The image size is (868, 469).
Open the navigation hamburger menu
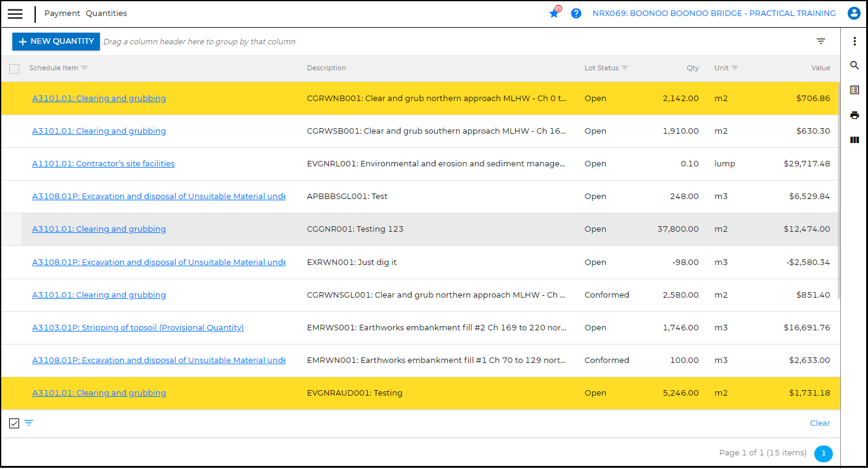(15, 14)
